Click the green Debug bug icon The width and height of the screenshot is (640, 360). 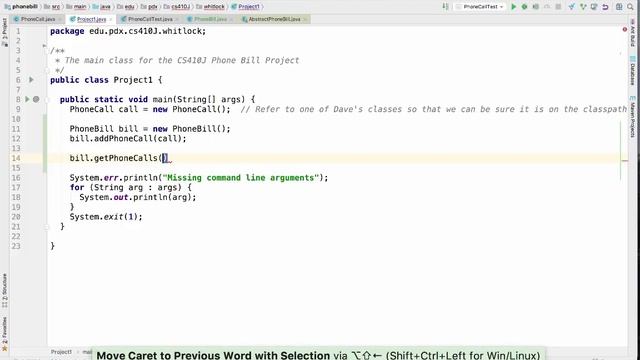[x=524, y=7]
